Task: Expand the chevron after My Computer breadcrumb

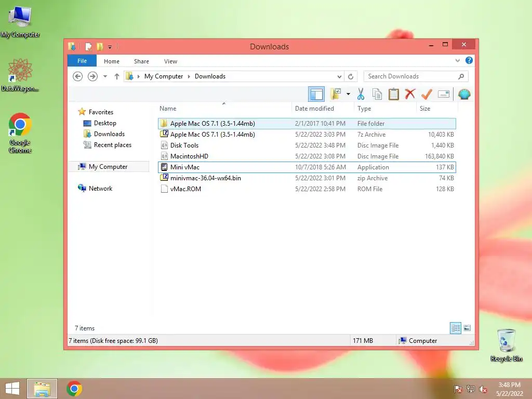Action: pyautogui.click(x=189, y=76)
